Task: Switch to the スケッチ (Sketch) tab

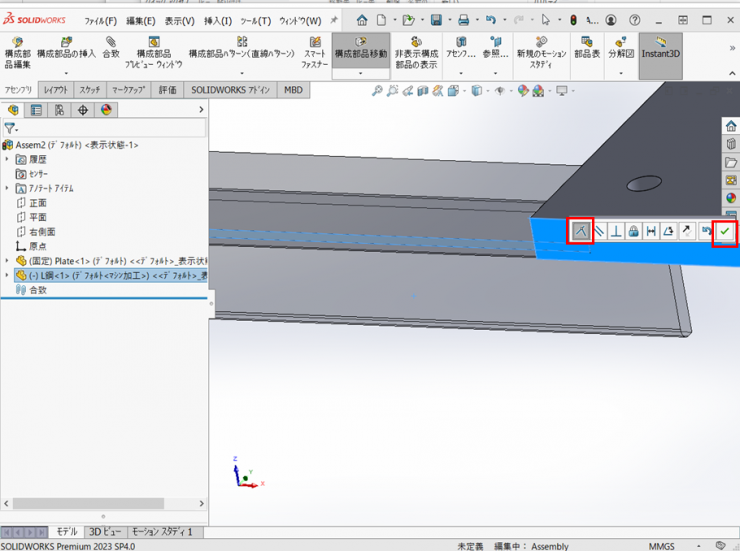Action: tap(89, 90)
